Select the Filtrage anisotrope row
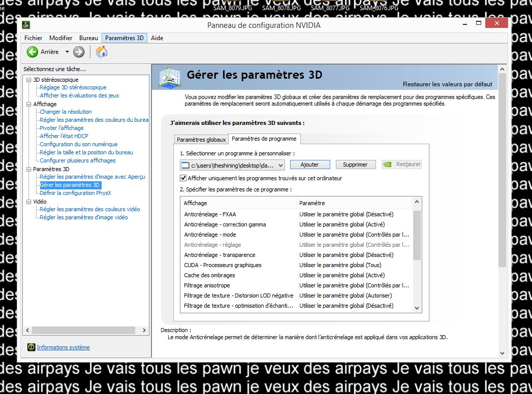 click(x=297, y=285)
